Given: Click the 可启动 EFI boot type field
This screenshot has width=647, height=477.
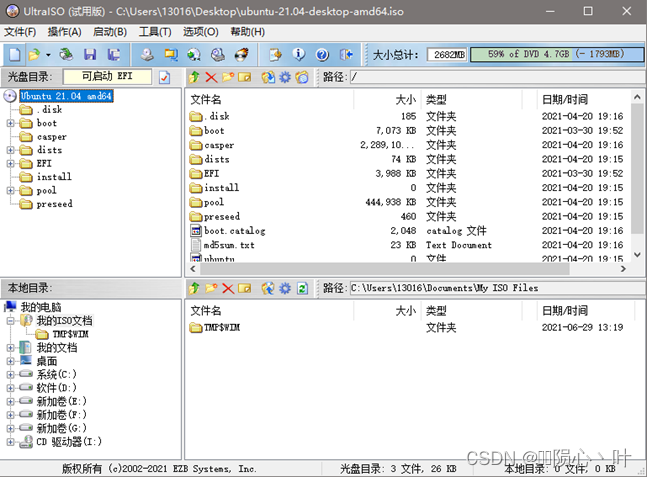Looking at the screenshot, I should tap(107, 76).
